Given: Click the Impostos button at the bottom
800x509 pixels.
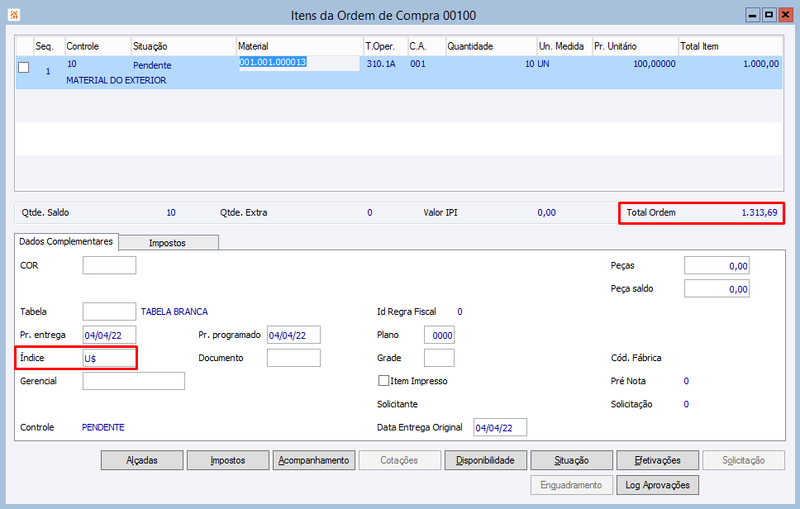Looking at the screenshot, I should (x=228, y=460).
